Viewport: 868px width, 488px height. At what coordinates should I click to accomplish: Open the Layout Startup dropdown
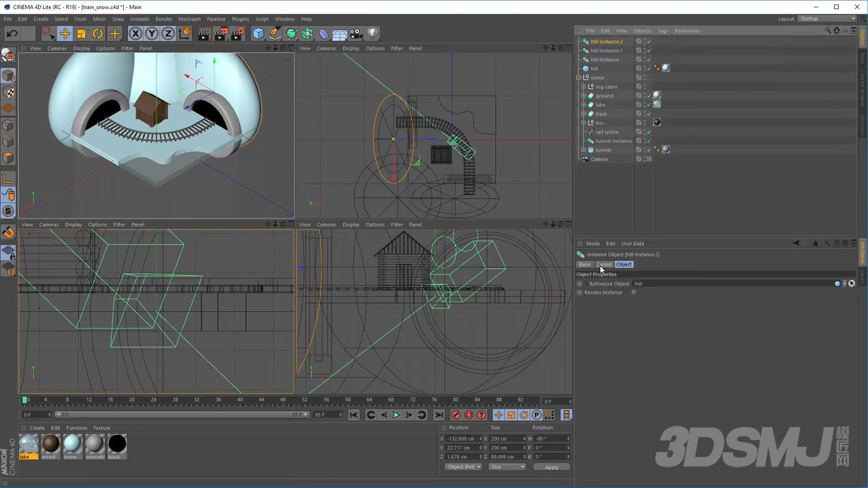tap(827, 19)
